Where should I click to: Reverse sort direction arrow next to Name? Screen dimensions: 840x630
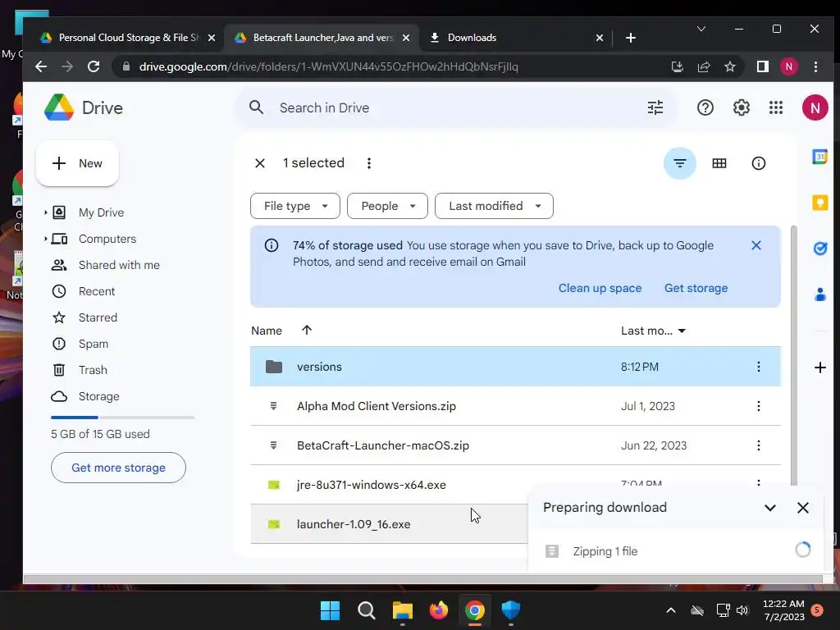[307, 330]
